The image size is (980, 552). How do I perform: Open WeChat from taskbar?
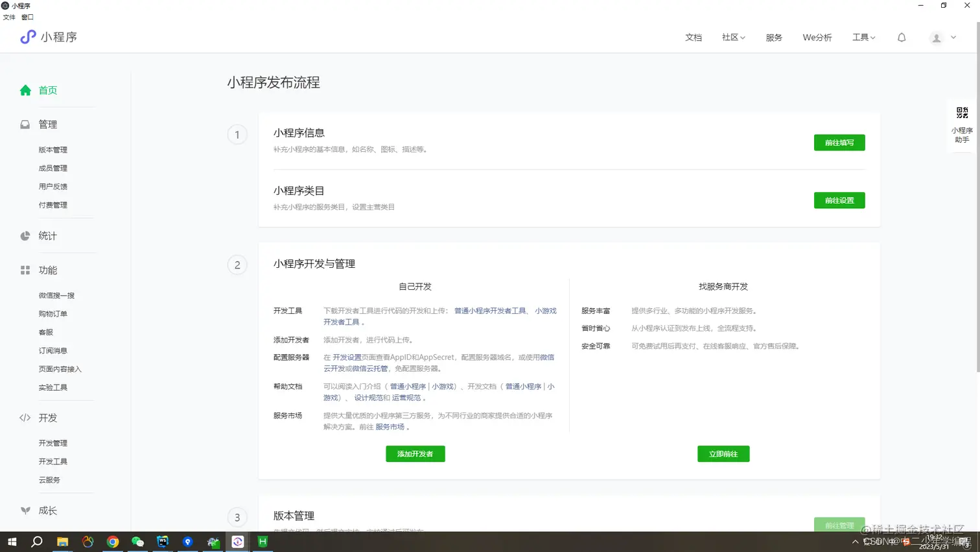click(137, 542)
